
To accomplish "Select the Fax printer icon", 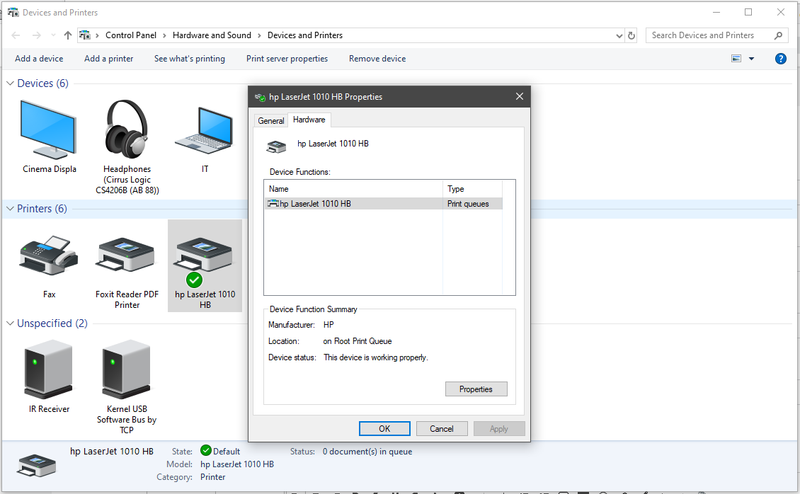I will coord(48,256).
